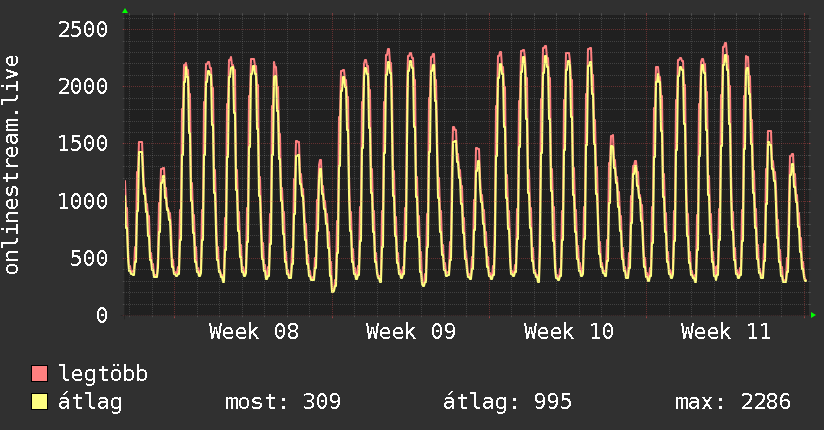Click the 1500 y-axis value

(x=83, y=144)
